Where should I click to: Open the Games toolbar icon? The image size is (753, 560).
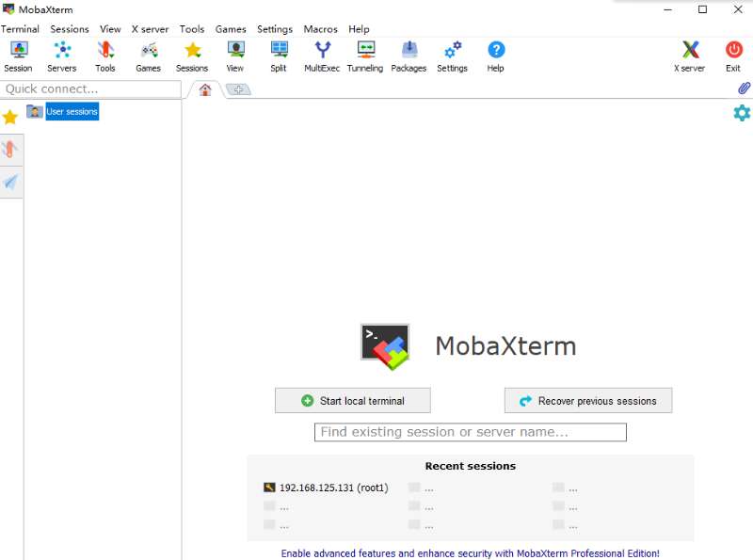point(149,56)
